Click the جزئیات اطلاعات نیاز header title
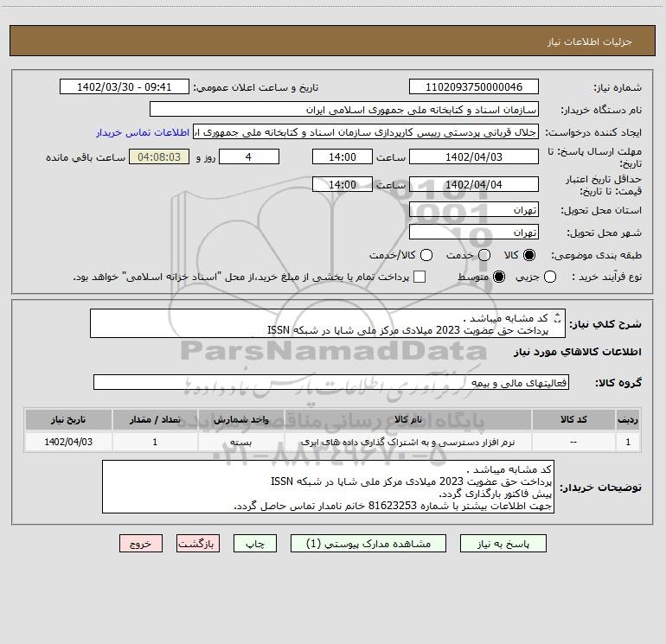This screenshot has height=644, width=666. coord(590,41)
